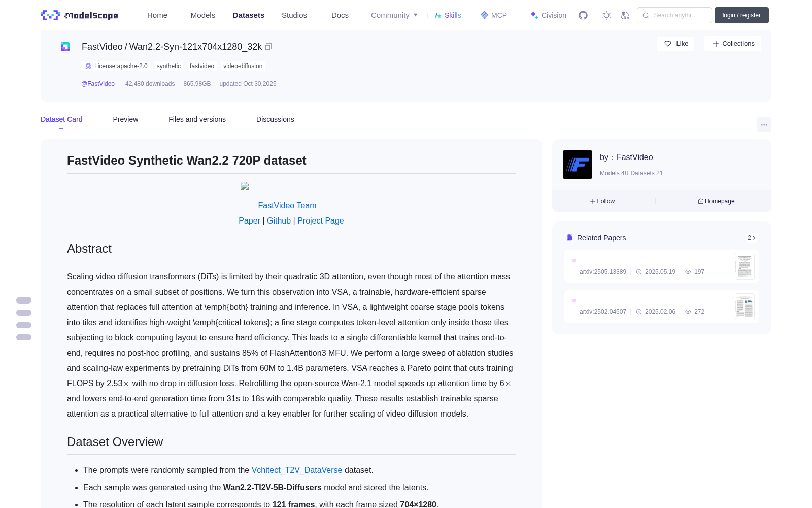Click the '197' view count
The height and width of the screenshot is (508, 812).
699,272
